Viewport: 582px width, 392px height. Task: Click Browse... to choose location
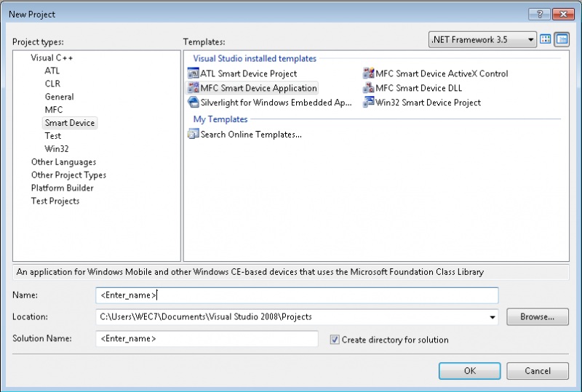[538, 317]
